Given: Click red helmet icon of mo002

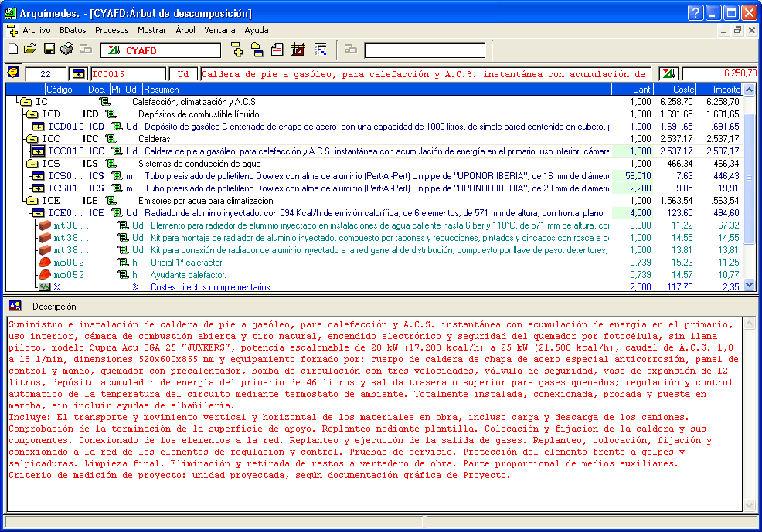Looking at the screenshot, I should (x=45, y=263).
